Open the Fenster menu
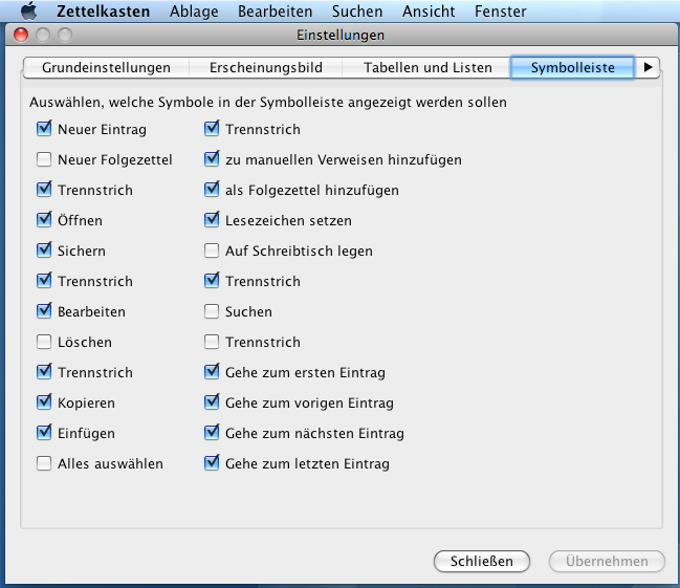Image resolution: width=680 pixels, height=588 pixels. tap(500, 11)
